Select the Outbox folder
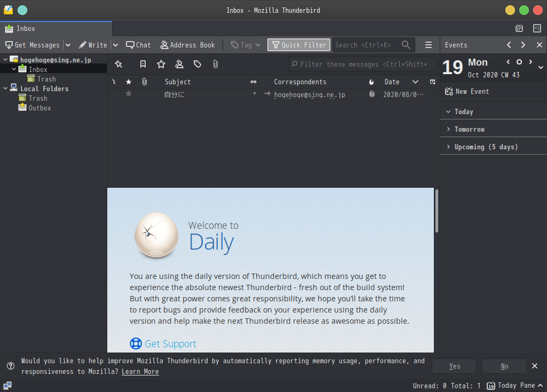The image size is (547, 392). pos(39,108)
